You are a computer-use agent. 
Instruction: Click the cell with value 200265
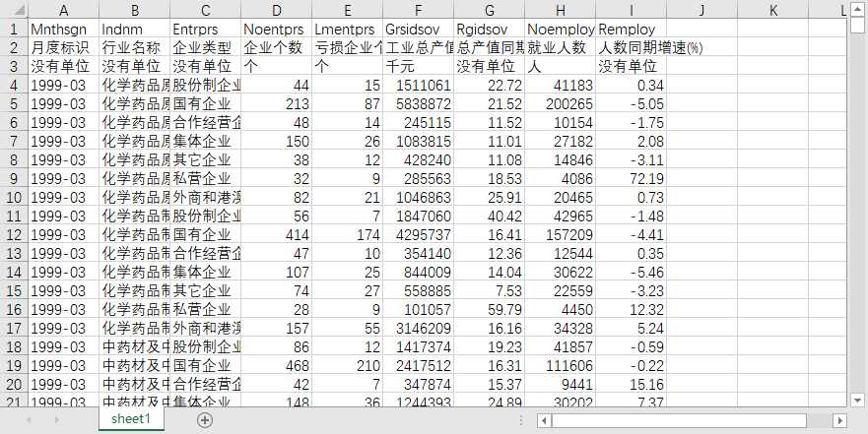tap(561, 103)
